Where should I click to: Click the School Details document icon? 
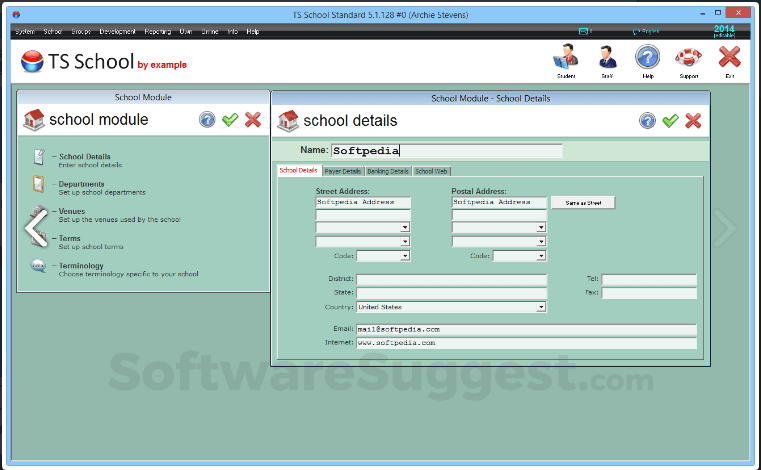(x=39, y=157)
